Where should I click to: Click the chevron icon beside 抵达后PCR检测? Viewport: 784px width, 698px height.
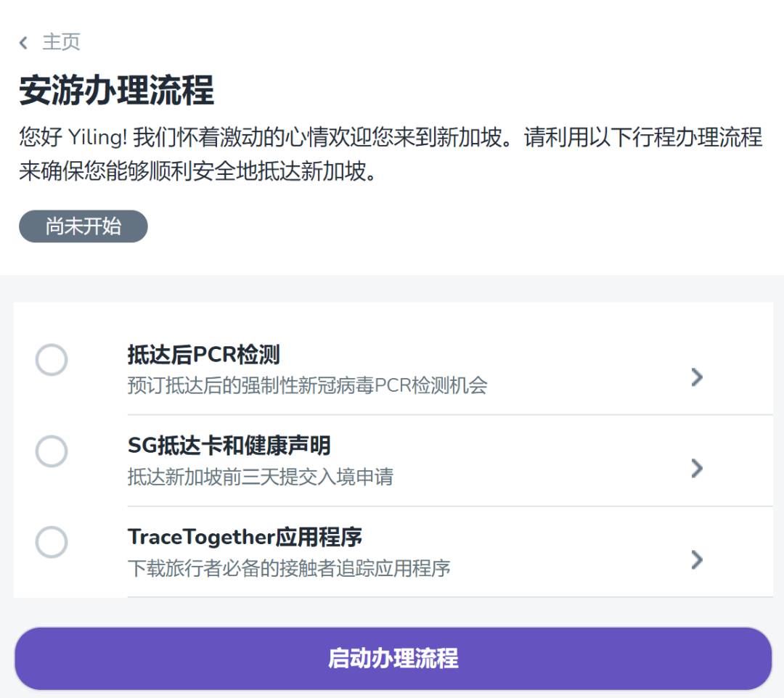click(697, 377)
